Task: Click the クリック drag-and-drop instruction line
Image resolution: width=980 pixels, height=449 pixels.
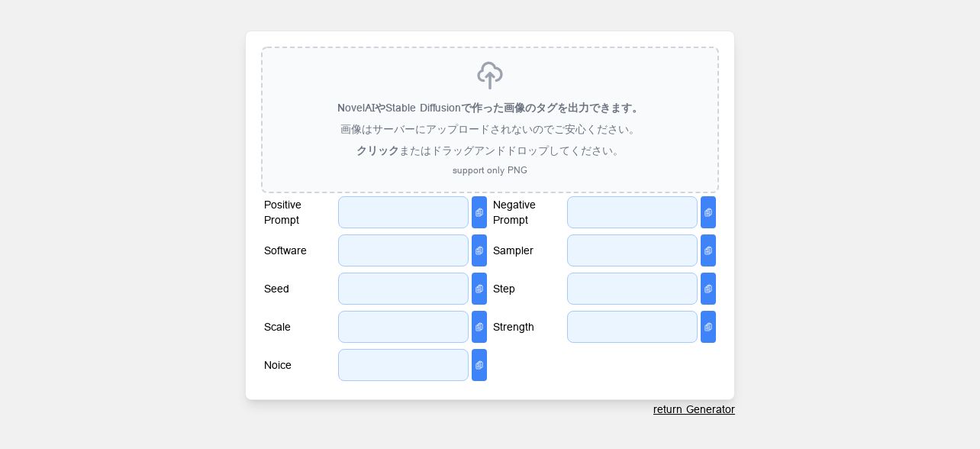Action: tap(490, 150)
